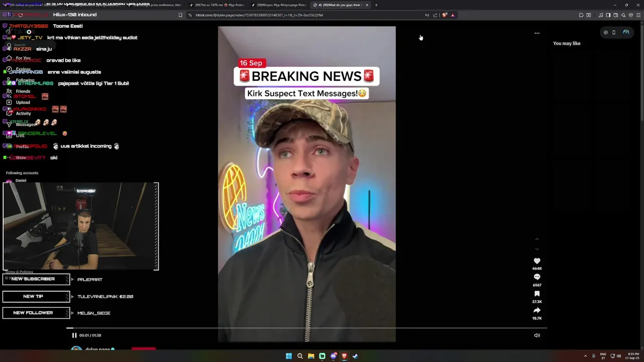Open Brave sidebar panel icon in toolbar
This screenshot has width=644, height=362.
click(x=608, y=15)
